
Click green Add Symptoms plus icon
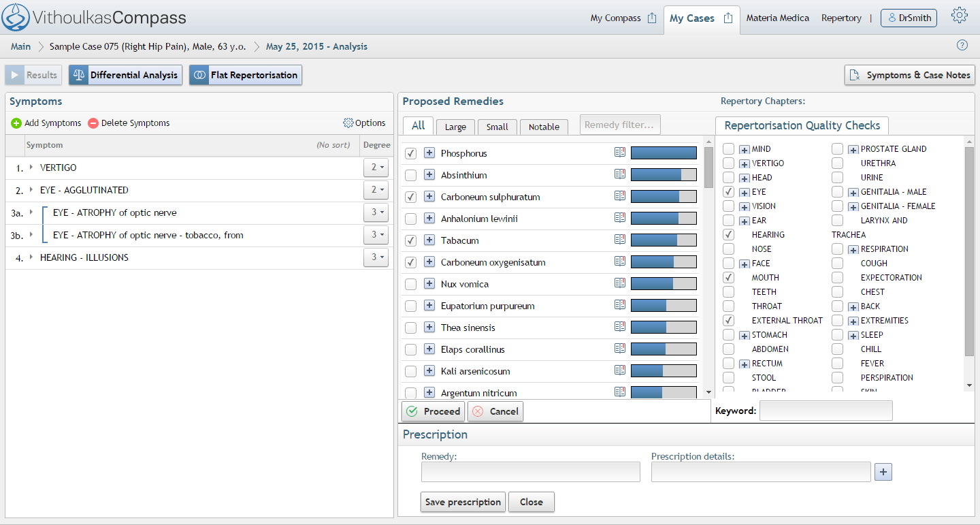[x=16, y=123]
